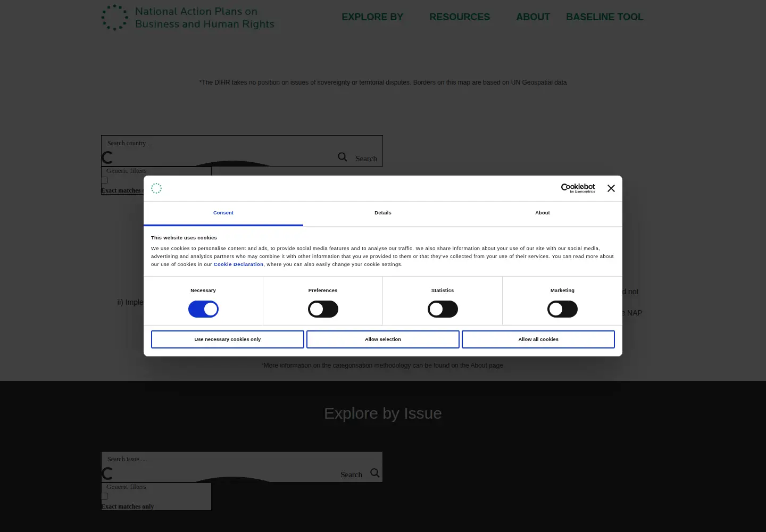The width and height of the screenshot is (766, 532).
Task: Open the RESOURCES menu
Action: [460, 17]
